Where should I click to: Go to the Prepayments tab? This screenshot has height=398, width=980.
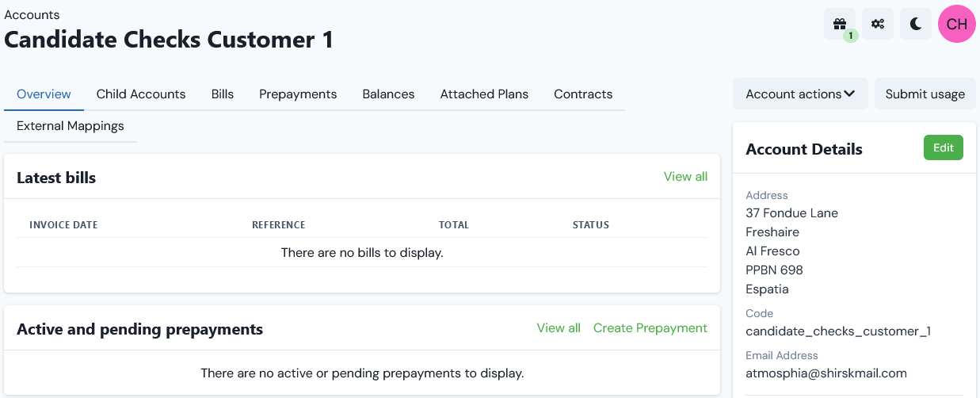[x=298, y=94]
